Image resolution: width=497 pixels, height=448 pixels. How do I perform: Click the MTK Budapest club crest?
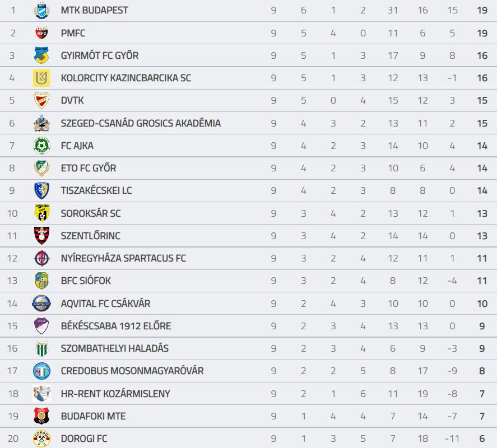[x=41, y=11]
